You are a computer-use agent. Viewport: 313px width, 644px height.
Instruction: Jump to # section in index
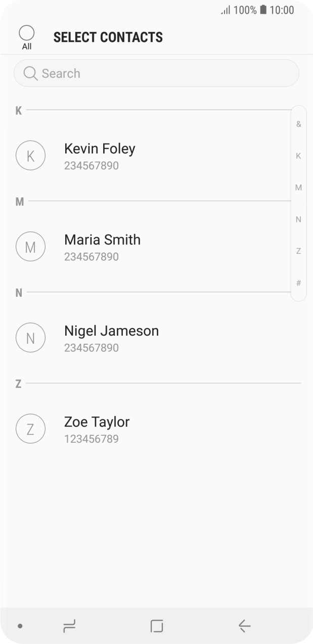pos(298,283)
